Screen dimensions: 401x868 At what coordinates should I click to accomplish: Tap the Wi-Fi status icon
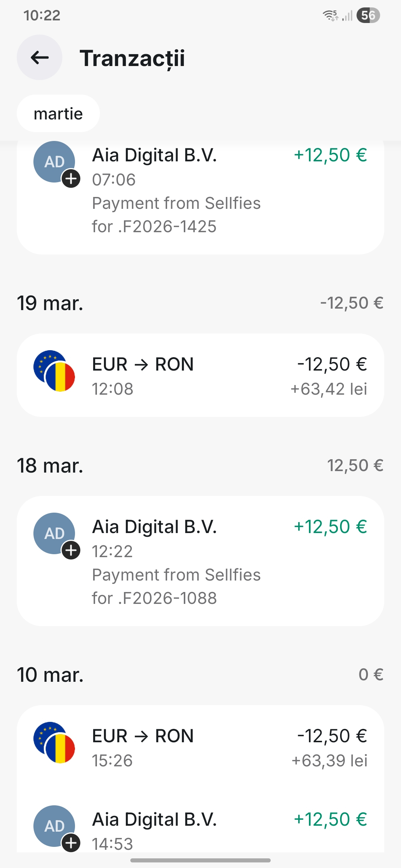pos(330,15)
